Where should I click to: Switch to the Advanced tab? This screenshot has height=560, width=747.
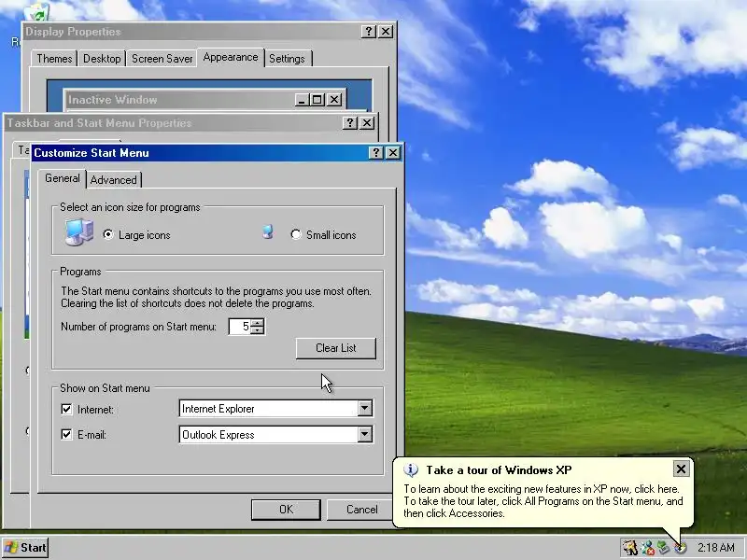coord(113,179)
